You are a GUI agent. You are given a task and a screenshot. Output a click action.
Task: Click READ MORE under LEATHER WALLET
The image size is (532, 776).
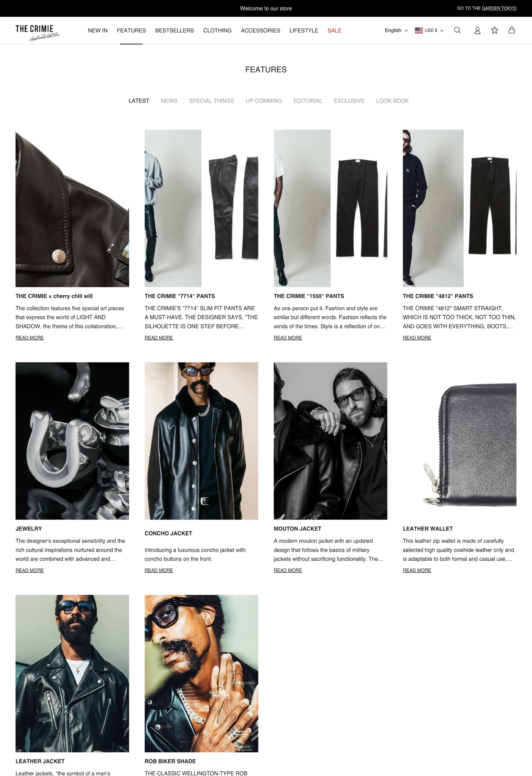point(417,570)
